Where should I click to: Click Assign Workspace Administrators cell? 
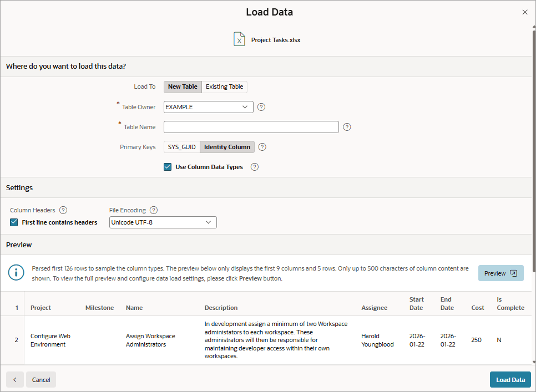150,340
